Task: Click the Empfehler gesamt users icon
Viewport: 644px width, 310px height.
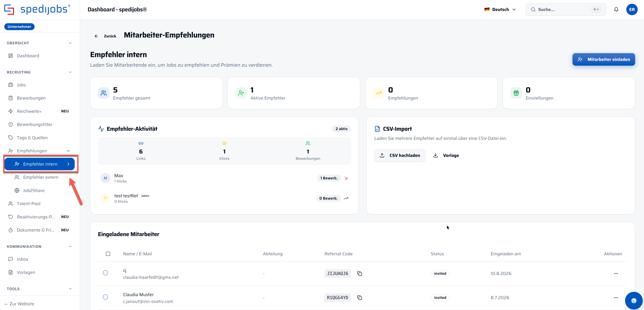Action: coord(103,93)
